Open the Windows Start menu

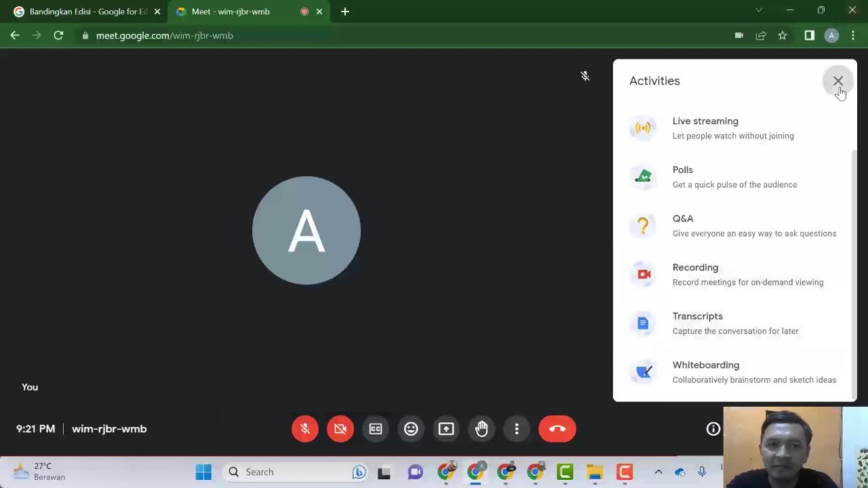pyautogui.click(x=203, y=472)
